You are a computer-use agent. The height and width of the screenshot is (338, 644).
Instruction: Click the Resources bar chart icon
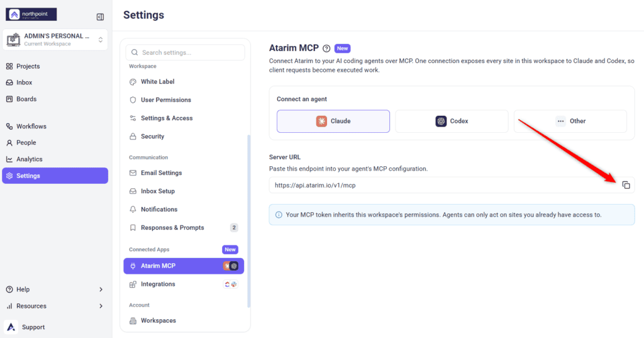[x=9, y=306]
